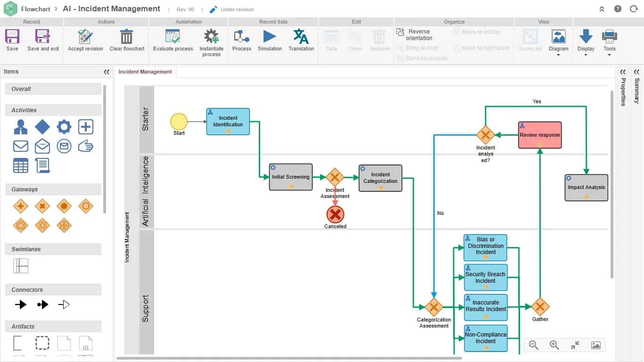The image size is (644, 362).
Task: Open the Tools dropdown menu
Action: pyautogui.click(x=610, y=42)
